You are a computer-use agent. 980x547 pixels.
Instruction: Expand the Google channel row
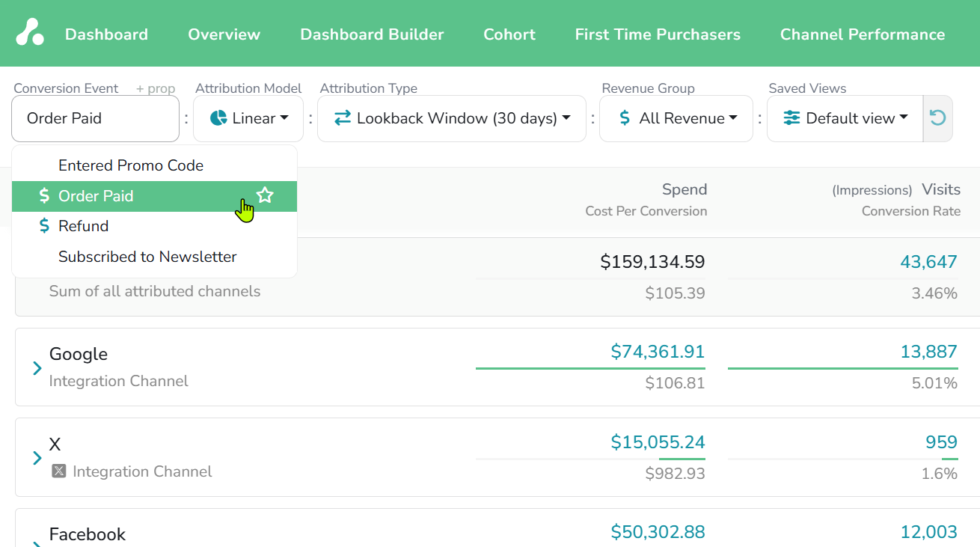pyautogui.click(x=37, y=368)
